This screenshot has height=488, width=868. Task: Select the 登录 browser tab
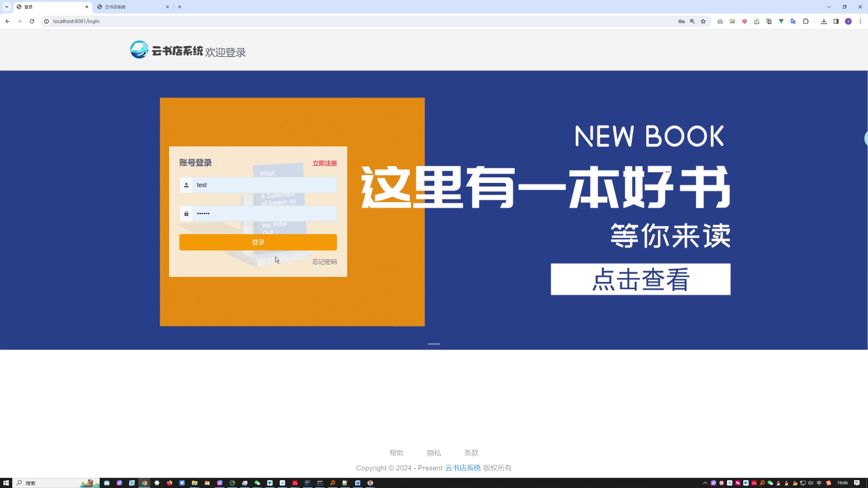(53, 7)
